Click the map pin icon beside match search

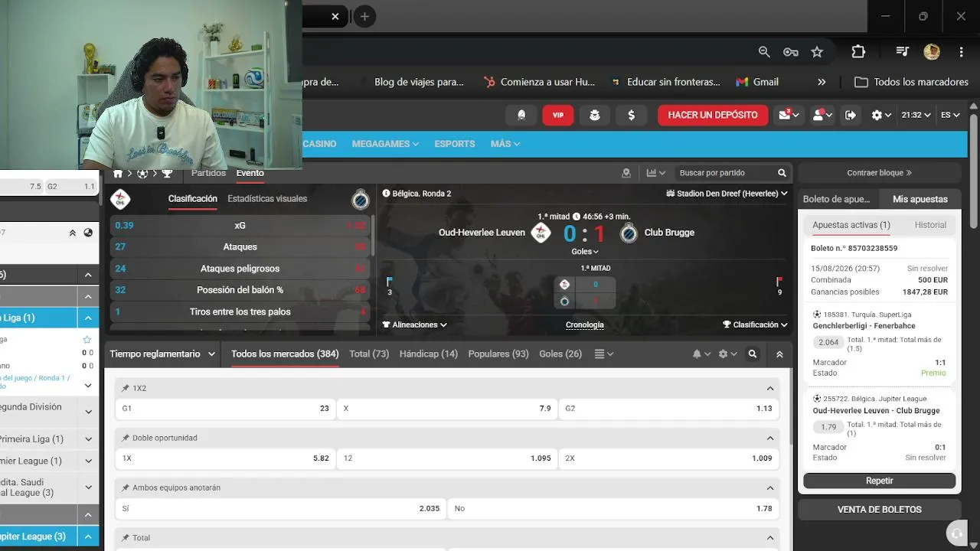click(626, 173)
